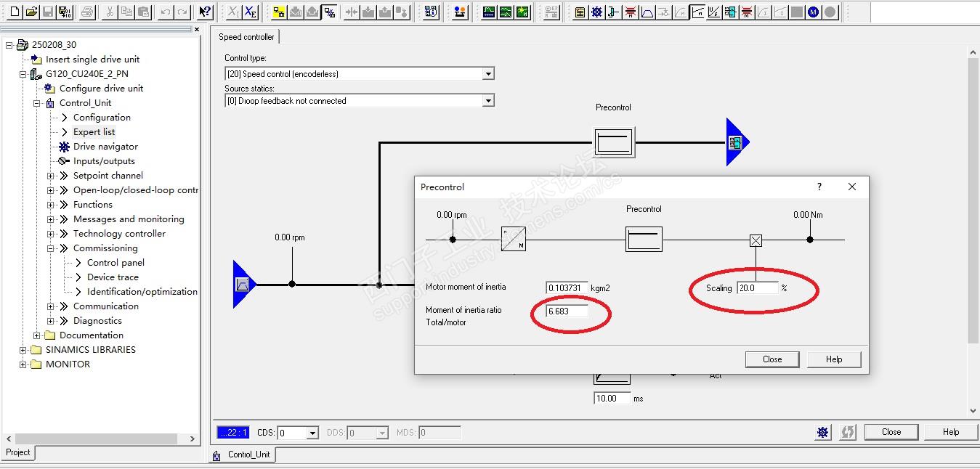The image size is (980, 469).
Task: Expand the Documentation folder node
Action: click(37, 335)
